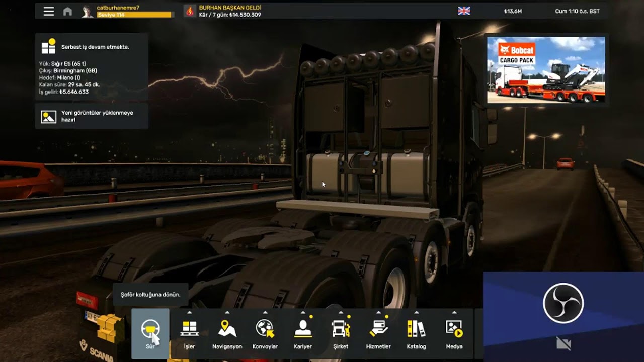Go to the home screen icon
The image size is (644, 362).
coord(67,11)
